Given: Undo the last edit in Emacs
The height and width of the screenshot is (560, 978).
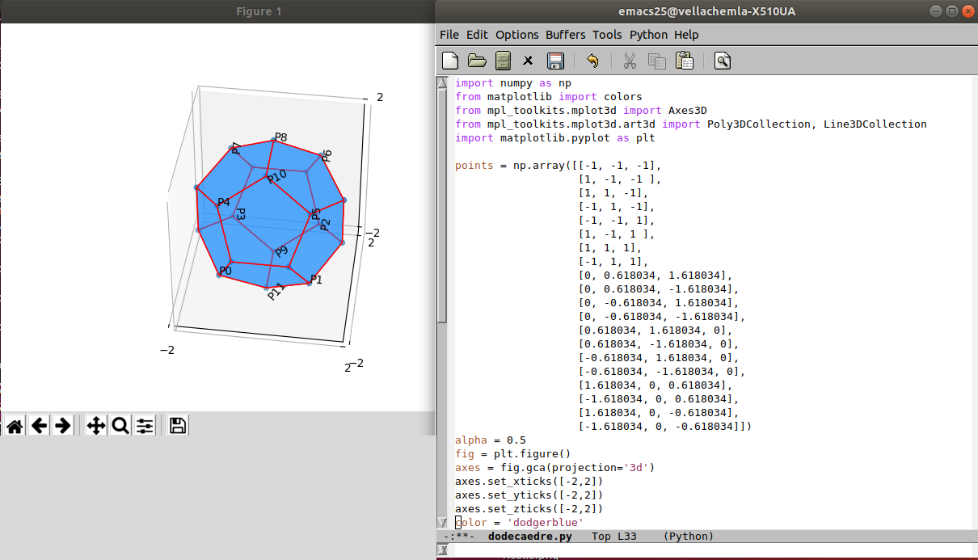Looking at the screenshot, I should point(592,61).
